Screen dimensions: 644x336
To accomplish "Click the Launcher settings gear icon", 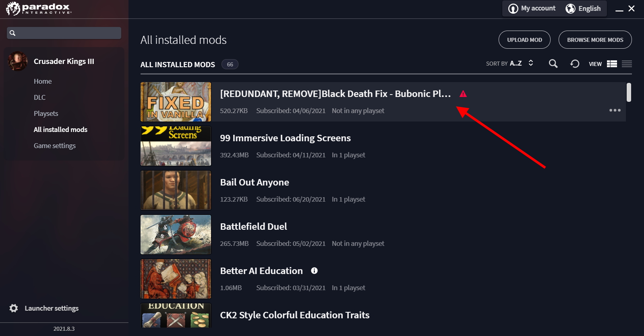I will click(14, 308).
